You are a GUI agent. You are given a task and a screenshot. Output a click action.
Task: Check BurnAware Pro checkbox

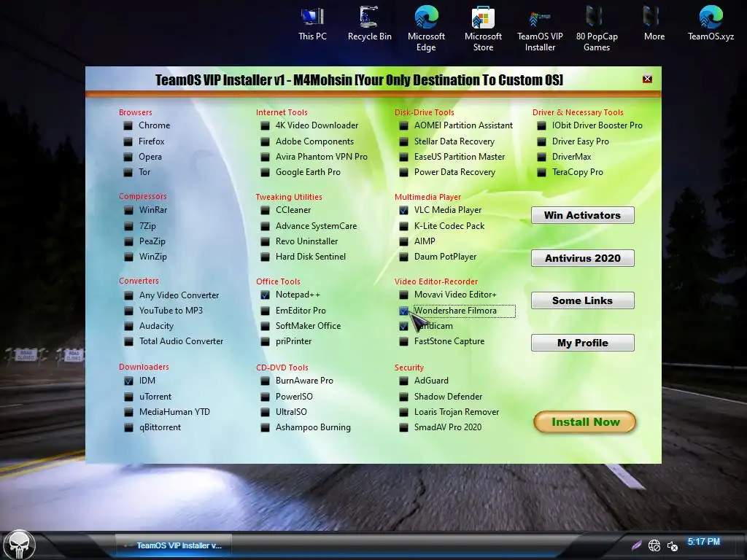pos(265,381)
